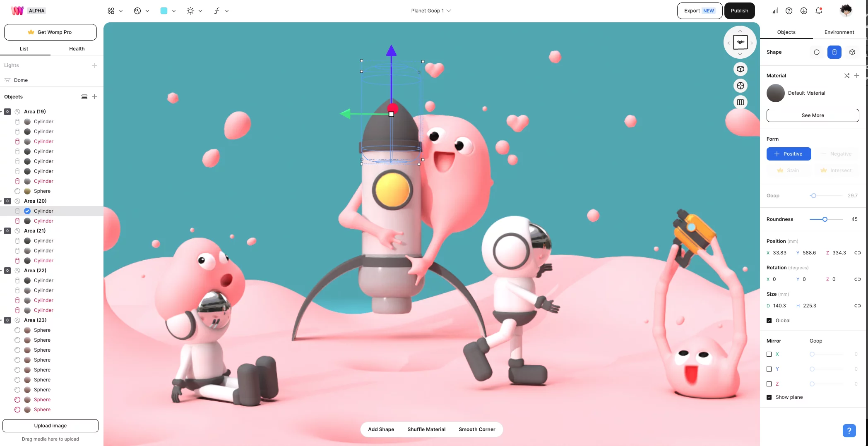This screenshot has height=446, width=868.
Task: Click the Goop slider handle
Action: click(813, 196)
